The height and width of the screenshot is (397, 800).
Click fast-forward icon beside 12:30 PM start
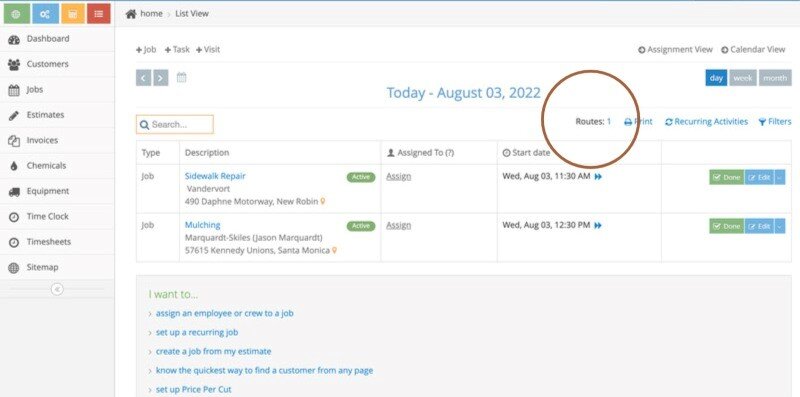[x=598, y=226]
